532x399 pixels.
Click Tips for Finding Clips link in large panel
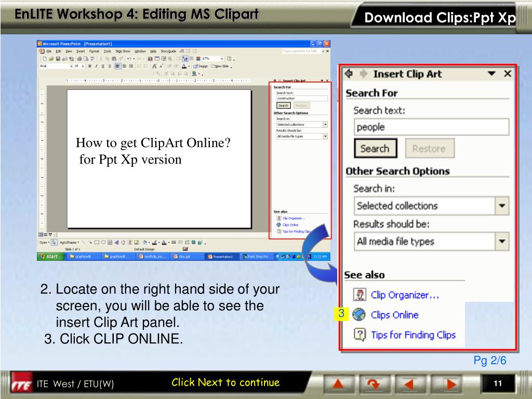(413, 335)
